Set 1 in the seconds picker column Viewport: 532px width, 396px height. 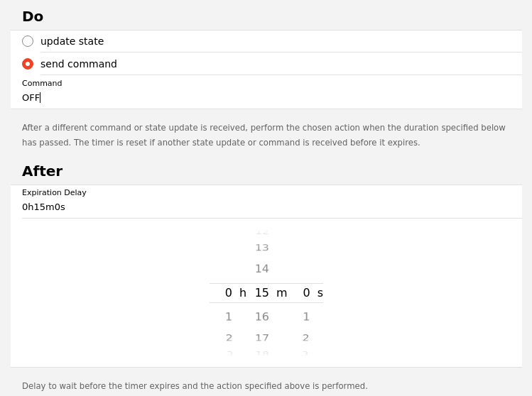(306, 317)
